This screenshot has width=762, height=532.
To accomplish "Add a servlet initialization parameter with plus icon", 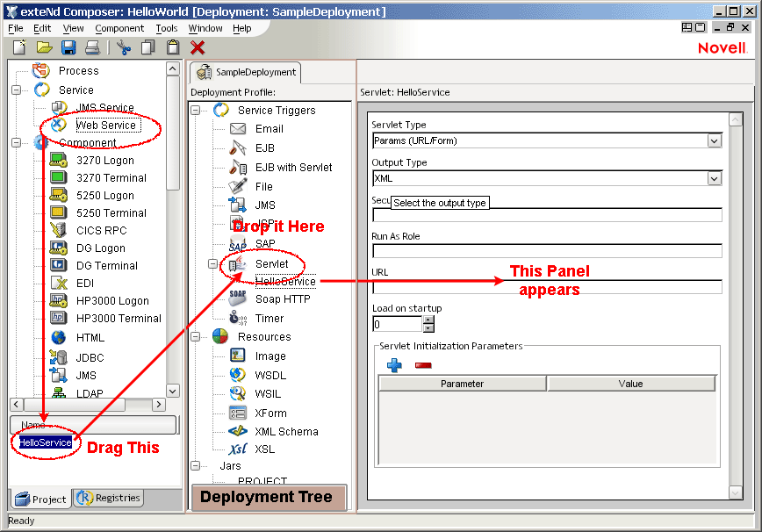I will (394, 365).
